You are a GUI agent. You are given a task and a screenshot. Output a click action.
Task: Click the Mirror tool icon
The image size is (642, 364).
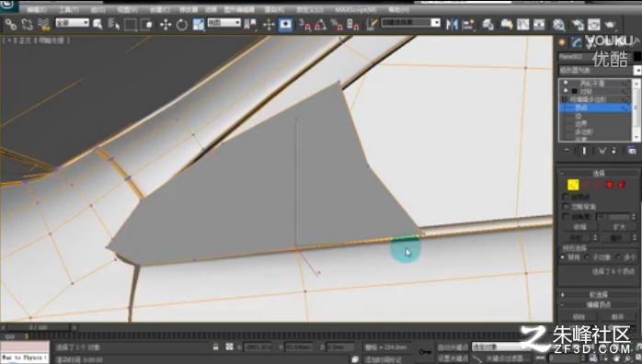point(452,25)
